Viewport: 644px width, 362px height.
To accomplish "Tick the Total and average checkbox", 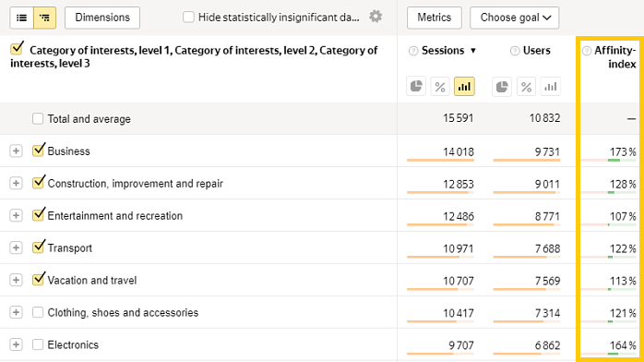I will pos(38,119).
